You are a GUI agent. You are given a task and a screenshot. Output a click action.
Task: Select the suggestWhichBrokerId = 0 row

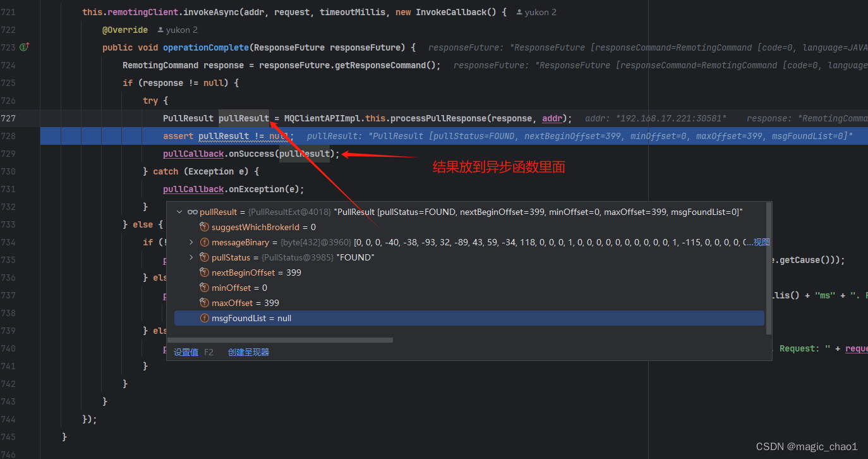coord(469,227)
